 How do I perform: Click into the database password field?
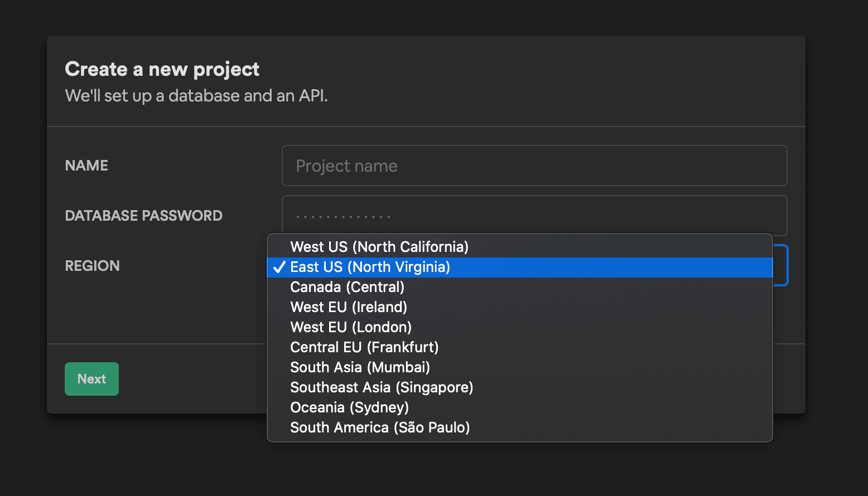534,215
